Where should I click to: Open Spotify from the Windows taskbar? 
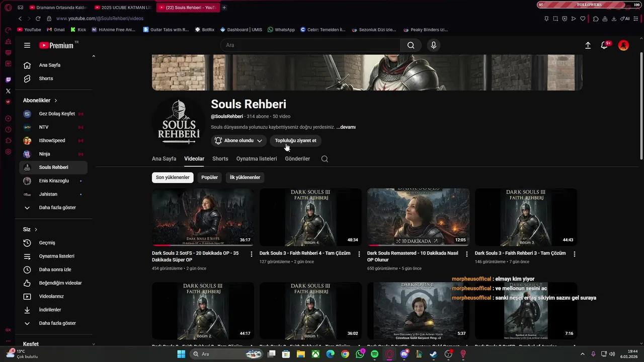point(374,354)
